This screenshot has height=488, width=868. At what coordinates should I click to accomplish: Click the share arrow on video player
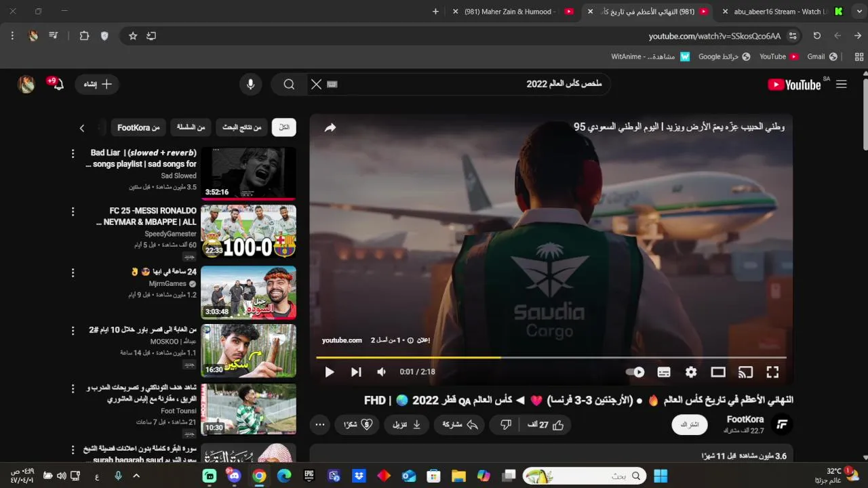(x=330, y=127)
